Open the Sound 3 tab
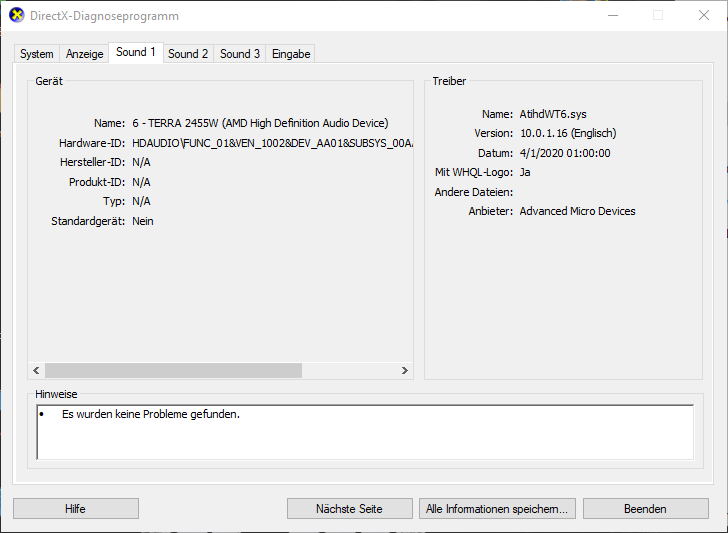The width and height of the screenshot is (728, 533). tap(240, 54)
